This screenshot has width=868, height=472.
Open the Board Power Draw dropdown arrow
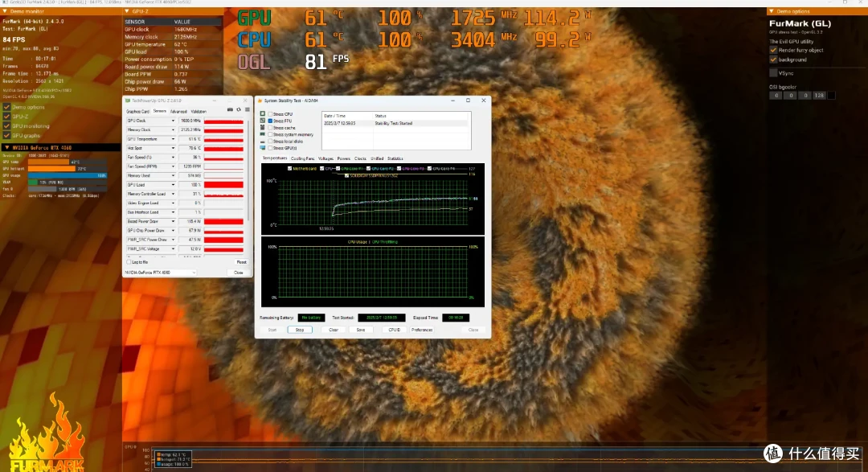173,222
